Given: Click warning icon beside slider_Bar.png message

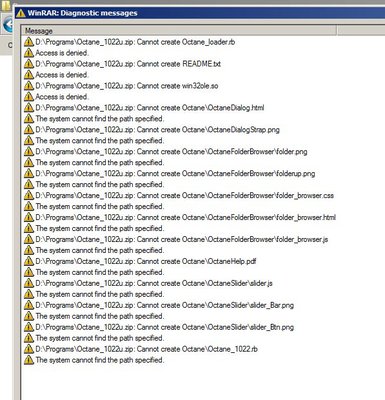Looking at the screenshot, I should (29, 305).
